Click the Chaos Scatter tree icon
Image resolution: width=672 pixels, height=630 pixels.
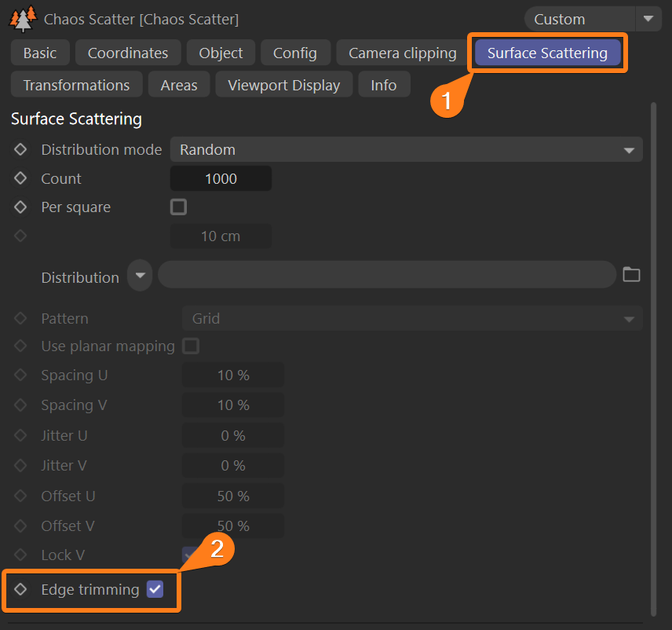[x=23, y=19]
